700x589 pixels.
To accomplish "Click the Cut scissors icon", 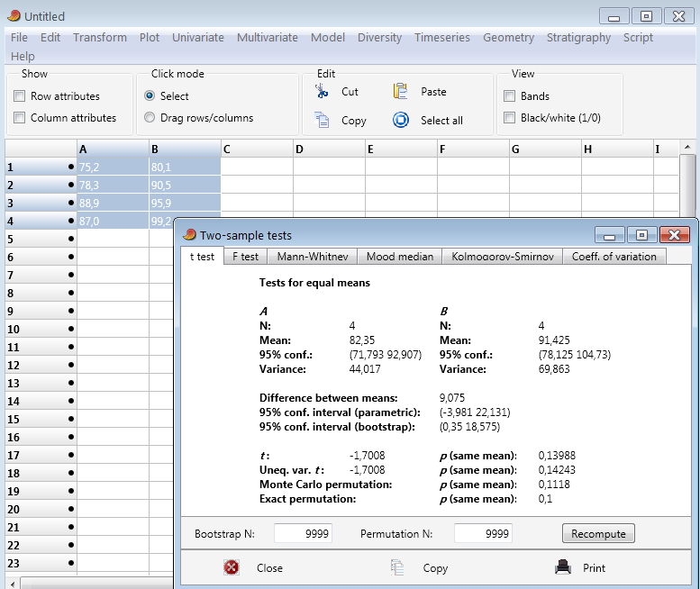I will coord(321,91).
